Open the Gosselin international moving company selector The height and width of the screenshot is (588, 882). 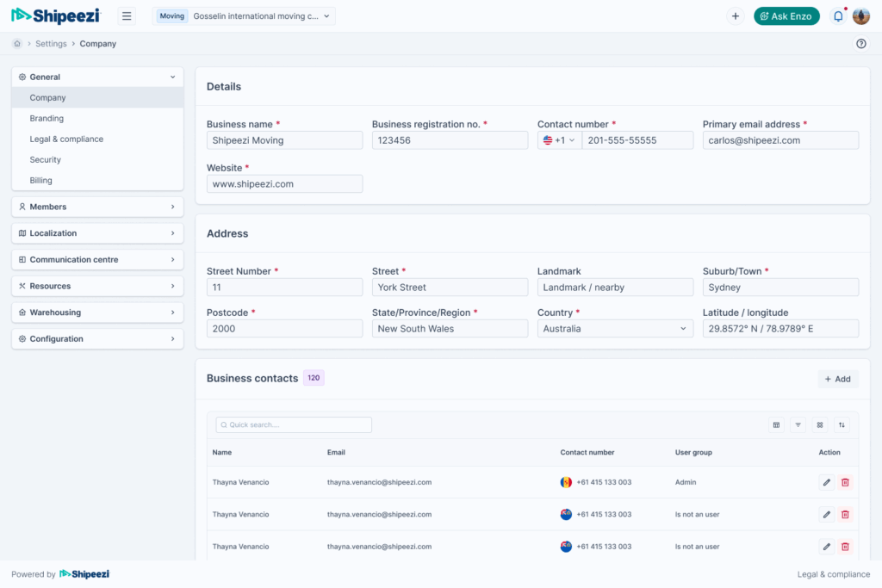click(x=244, y=16)
